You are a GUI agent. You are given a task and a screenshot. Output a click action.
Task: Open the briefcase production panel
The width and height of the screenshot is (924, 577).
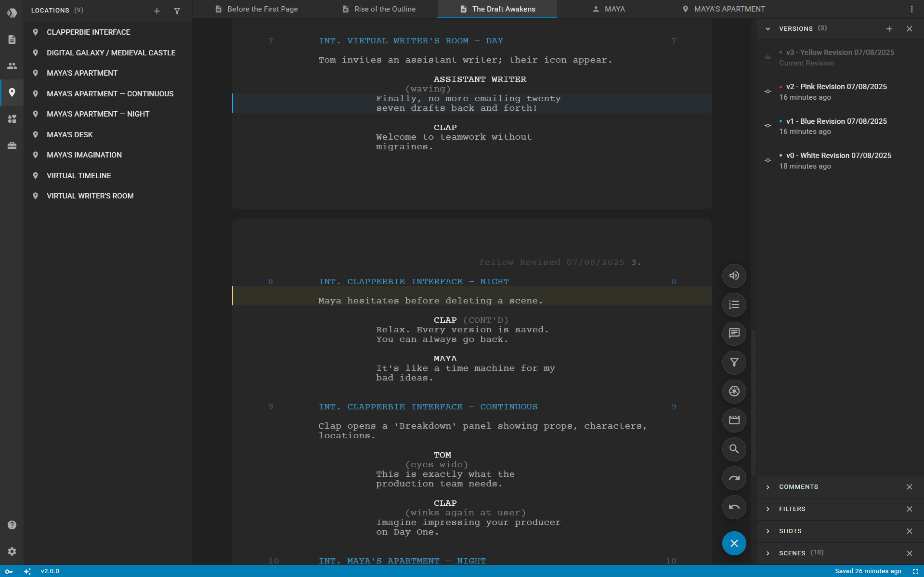(x=12, y=145)
